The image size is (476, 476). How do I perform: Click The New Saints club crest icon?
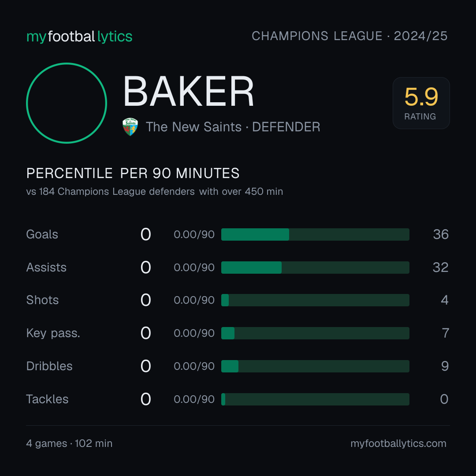130,126
